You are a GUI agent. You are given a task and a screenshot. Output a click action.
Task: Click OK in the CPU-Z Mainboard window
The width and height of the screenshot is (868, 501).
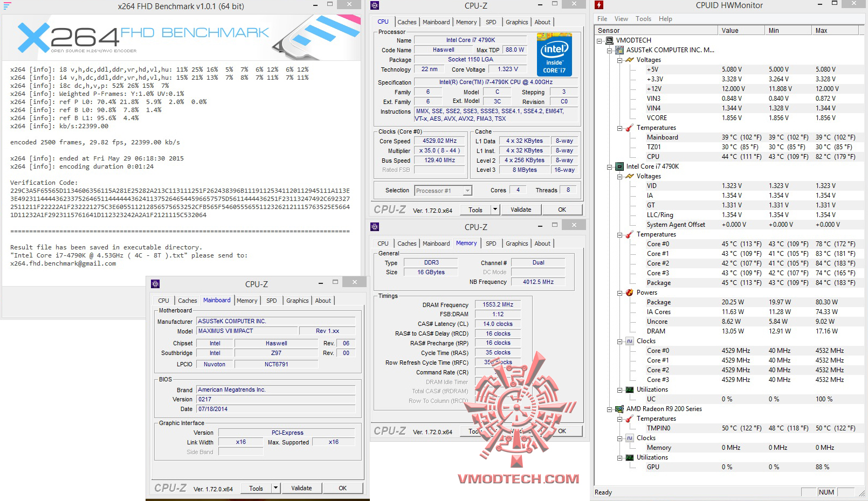(342, 488)
